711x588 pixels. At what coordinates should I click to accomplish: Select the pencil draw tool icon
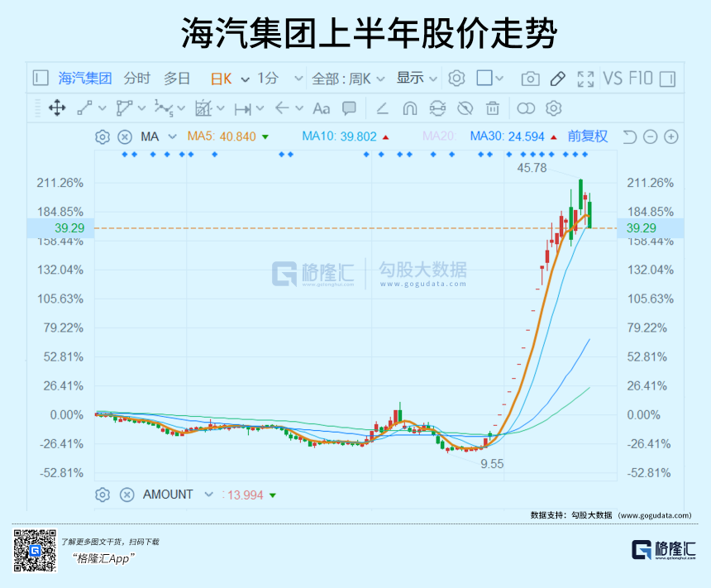tap(557, 79)
